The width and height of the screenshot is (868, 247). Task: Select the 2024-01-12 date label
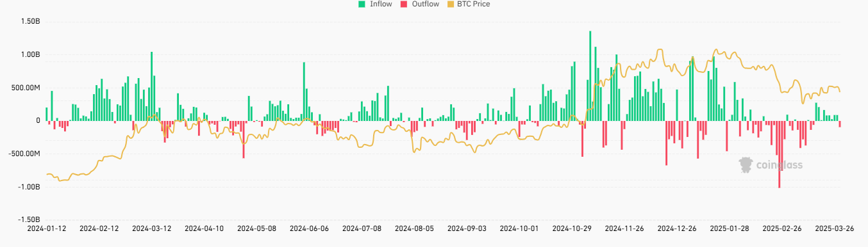(x=47, y=228)
